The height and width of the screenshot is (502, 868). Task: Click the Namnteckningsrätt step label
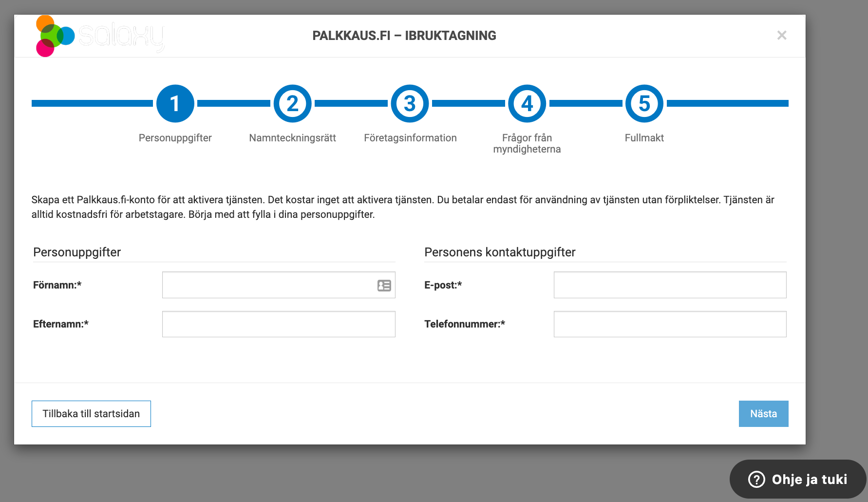click(x=292, y=138)
